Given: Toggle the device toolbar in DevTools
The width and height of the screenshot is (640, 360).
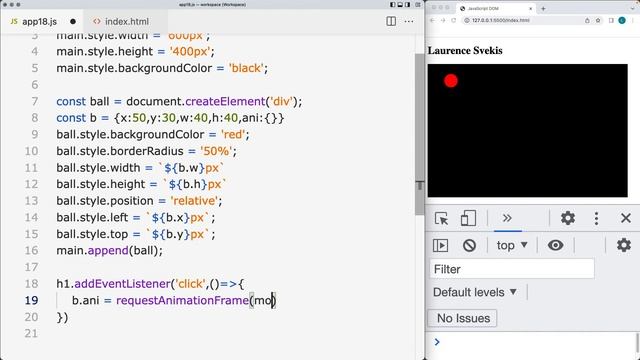Looking at the screenshot, I should [468, 218].
